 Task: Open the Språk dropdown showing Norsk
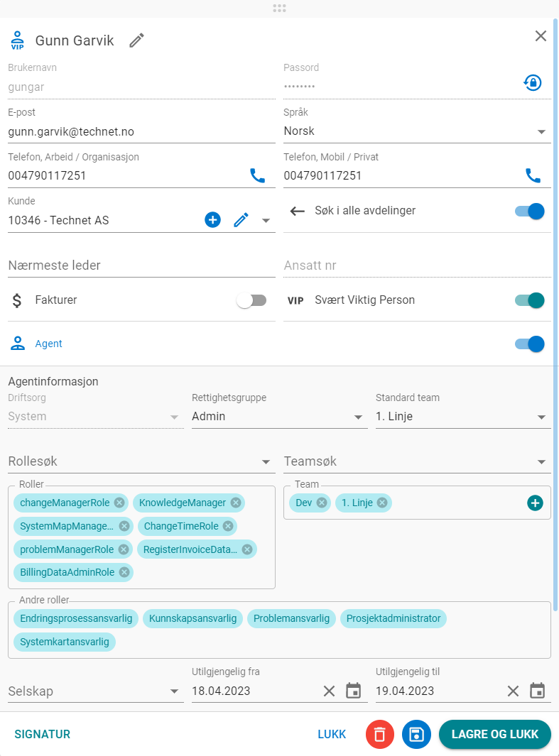click(417, 131)
